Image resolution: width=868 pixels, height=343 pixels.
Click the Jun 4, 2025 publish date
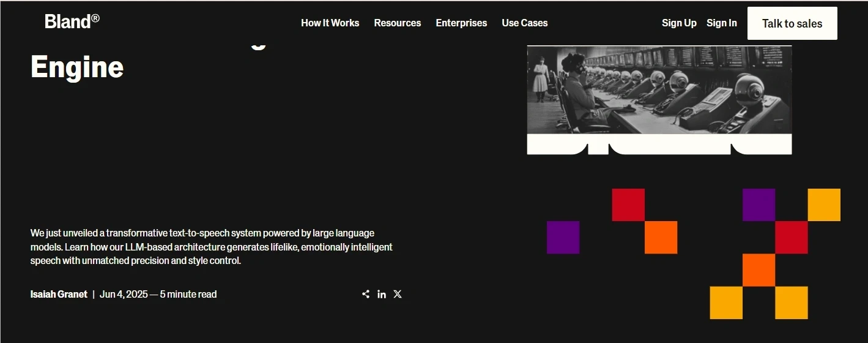coord(124,294)
